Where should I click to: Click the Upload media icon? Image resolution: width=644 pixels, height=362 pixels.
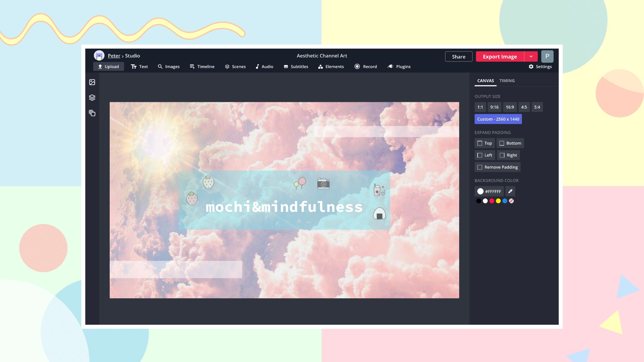pos(92,82)
